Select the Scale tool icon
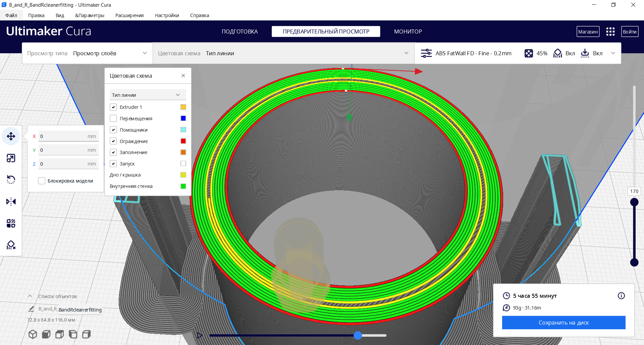This screenshot has height=345, width=644. click(x=11, y=158)
